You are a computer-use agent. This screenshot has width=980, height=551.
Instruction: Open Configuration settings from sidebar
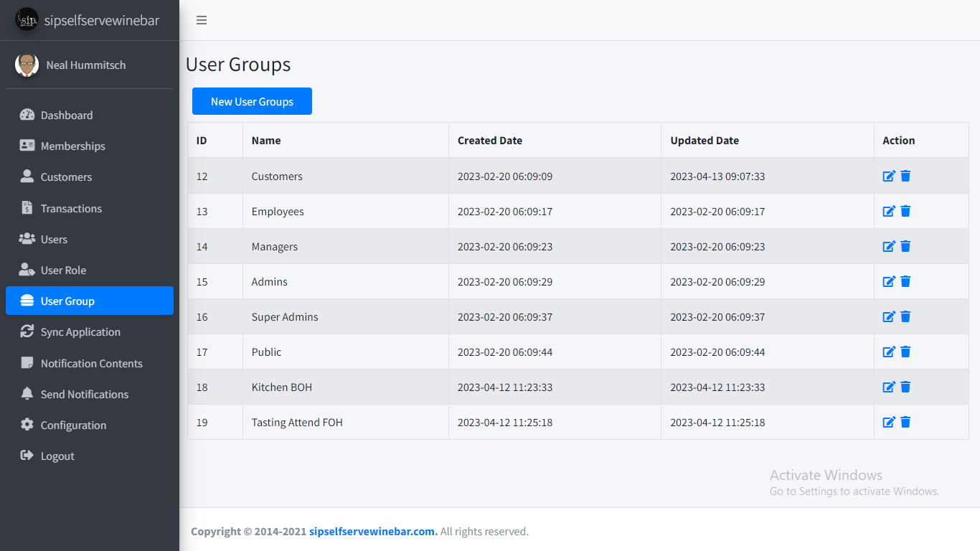(73, 425)
